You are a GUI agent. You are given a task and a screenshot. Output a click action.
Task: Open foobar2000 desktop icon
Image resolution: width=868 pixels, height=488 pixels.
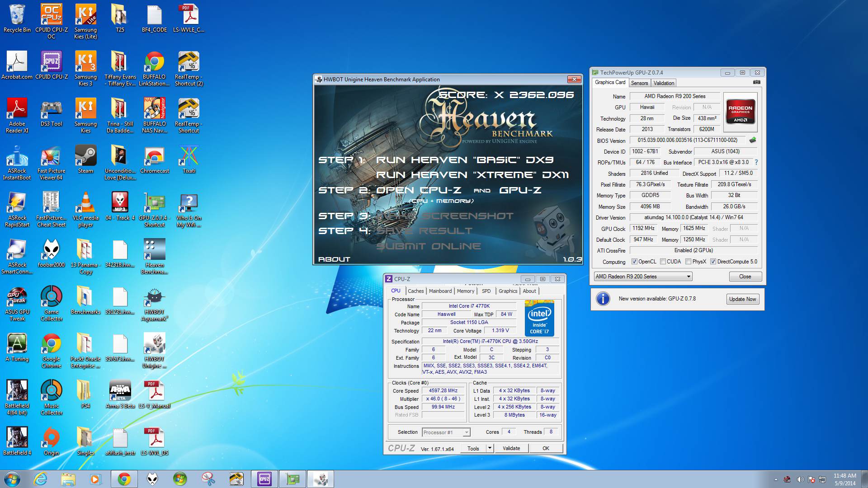point(52,253)
